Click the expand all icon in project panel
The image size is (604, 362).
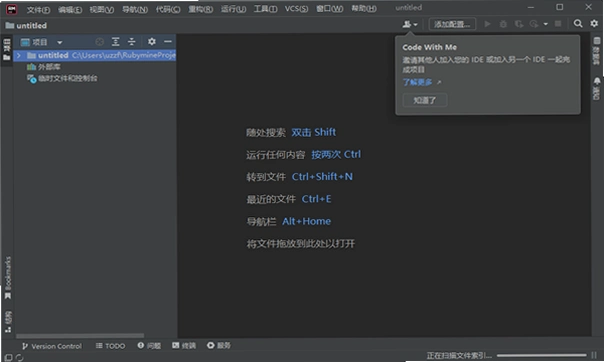point(116,42)
